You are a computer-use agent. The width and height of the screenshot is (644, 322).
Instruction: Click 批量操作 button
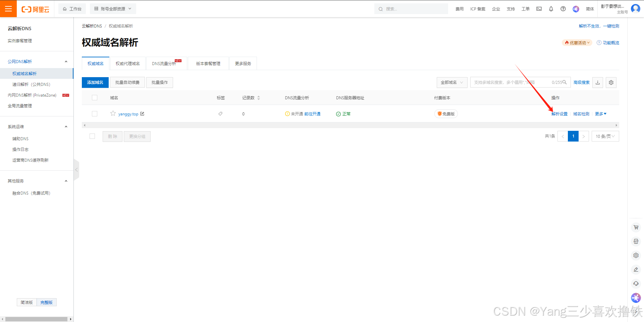pos(160,83)
